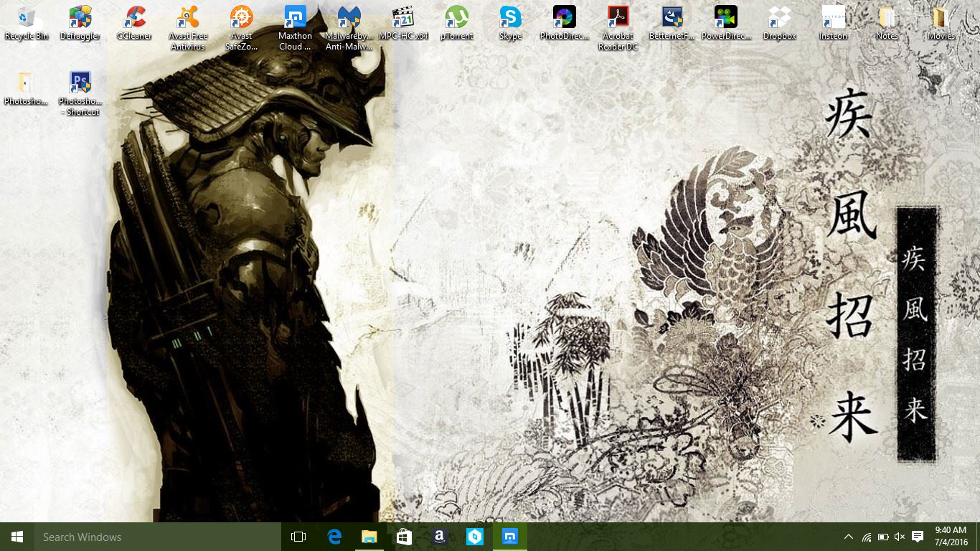Select the Avast Free Antivirus shortcut
Viewport: 980px width, 551px height.
click(x=187, y=28)
